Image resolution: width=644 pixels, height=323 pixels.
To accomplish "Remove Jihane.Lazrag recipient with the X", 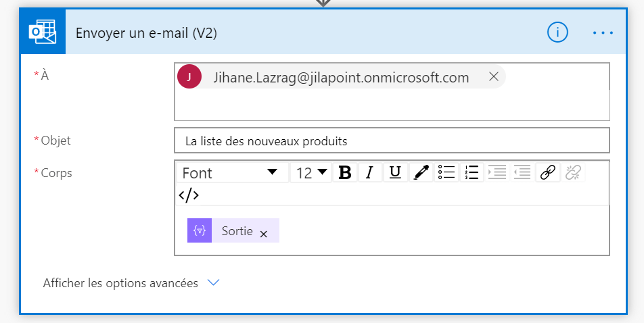I will pos(494,77).
